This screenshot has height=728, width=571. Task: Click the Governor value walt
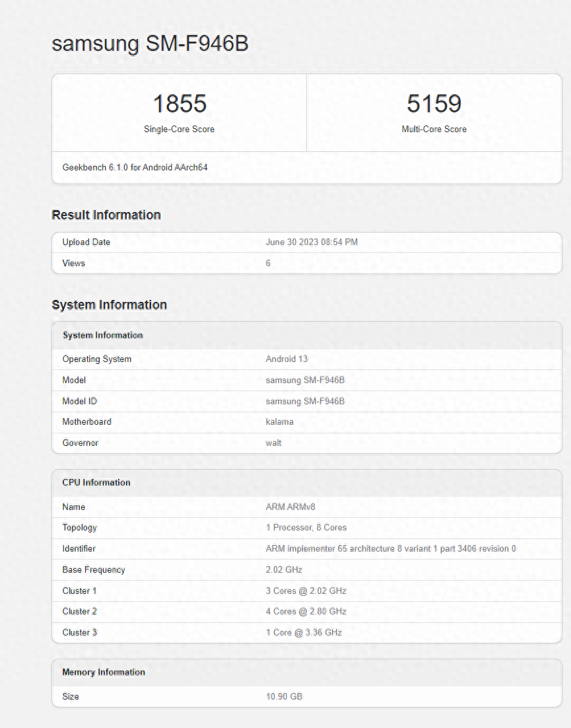click(x=273, y=443)
